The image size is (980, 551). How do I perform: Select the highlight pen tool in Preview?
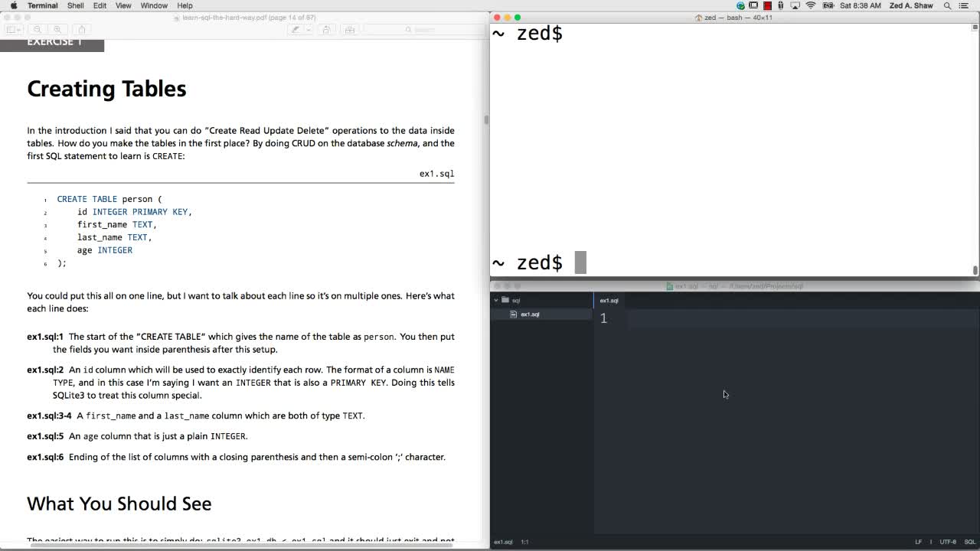click(296, 30)
